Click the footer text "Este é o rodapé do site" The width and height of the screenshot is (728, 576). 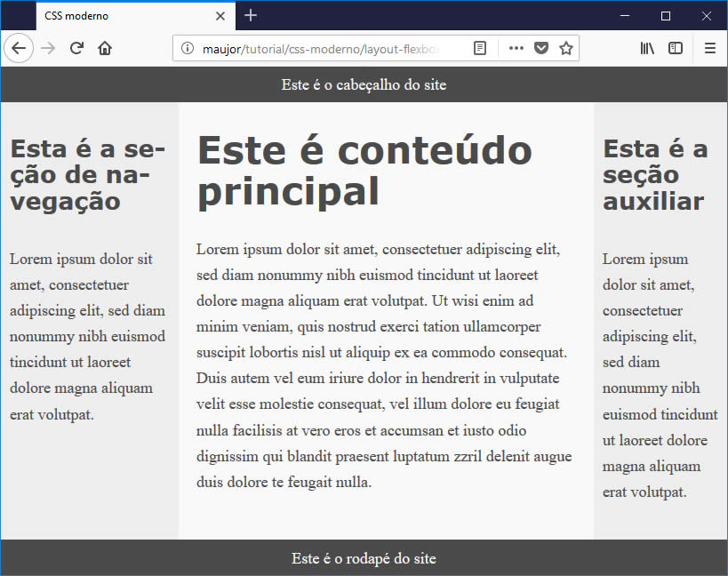pos(364,558)
